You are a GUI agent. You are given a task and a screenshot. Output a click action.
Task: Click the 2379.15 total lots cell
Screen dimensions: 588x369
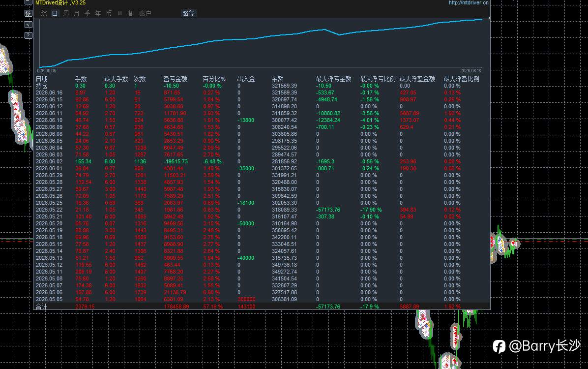tap(85, 307)
